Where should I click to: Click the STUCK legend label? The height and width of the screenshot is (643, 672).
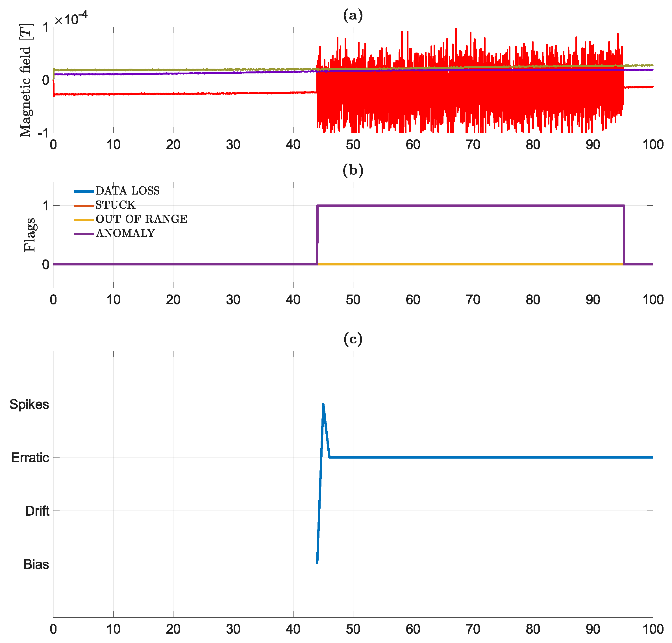(116, 205)
